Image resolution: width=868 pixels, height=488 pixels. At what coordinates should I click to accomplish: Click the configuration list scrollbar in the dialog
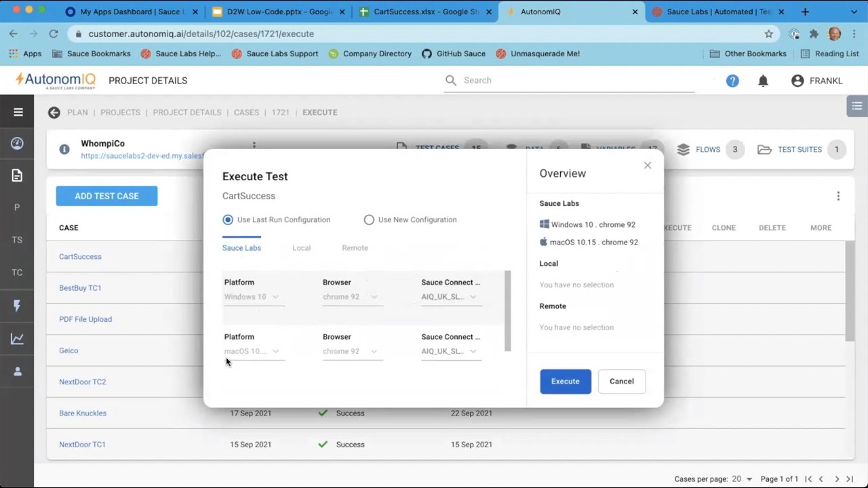(x=507, y=310)
